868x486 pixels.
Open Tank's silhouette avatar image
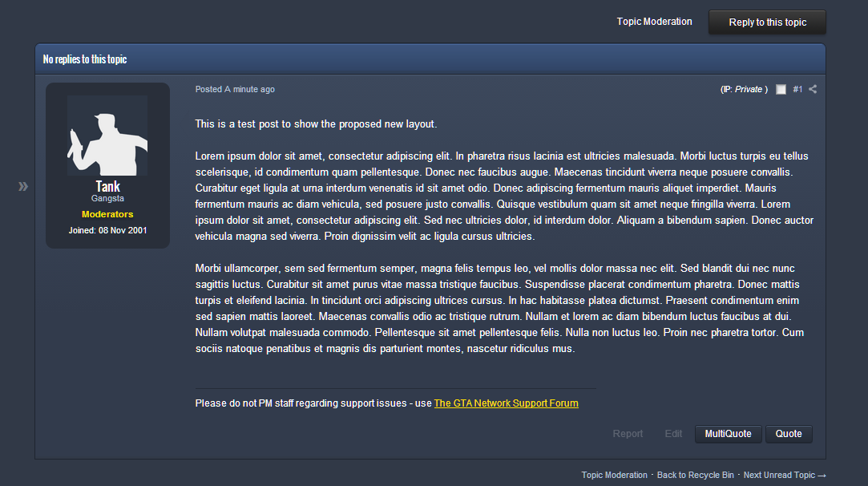click(x=107, y=136)
